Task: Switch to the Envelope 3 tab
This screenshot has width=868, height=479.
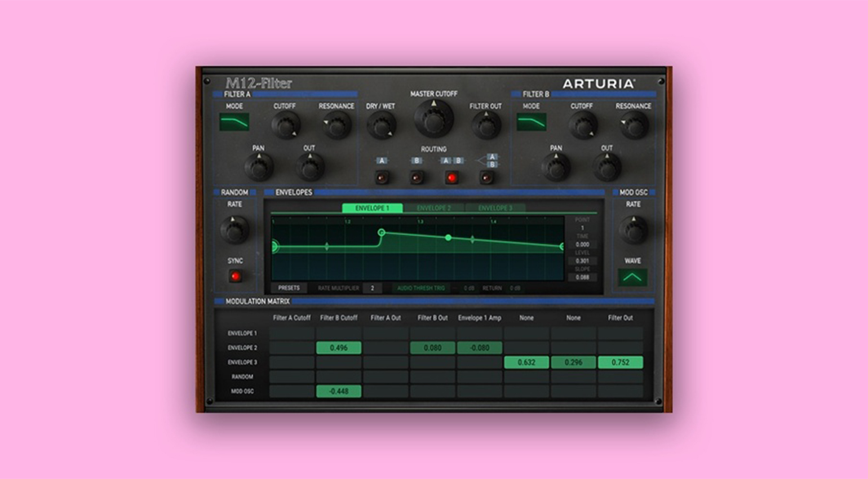Action: click(495, 208)
